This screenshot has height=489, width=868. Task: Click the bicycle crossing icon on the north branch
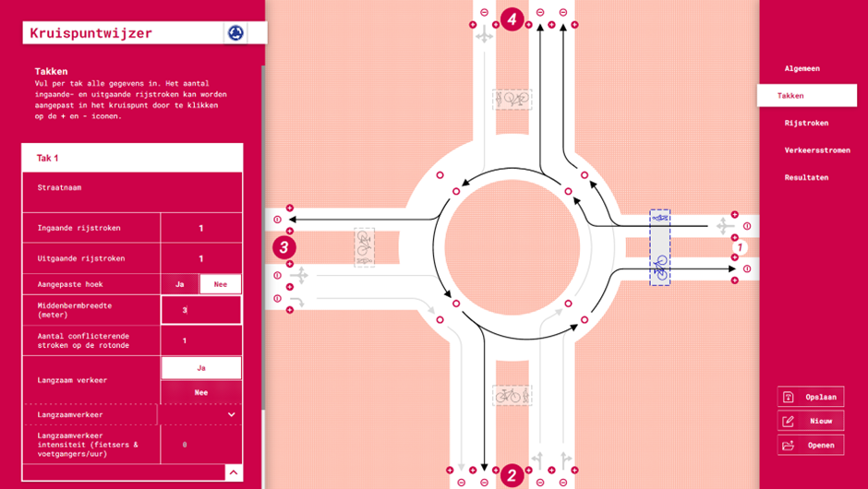512,99
